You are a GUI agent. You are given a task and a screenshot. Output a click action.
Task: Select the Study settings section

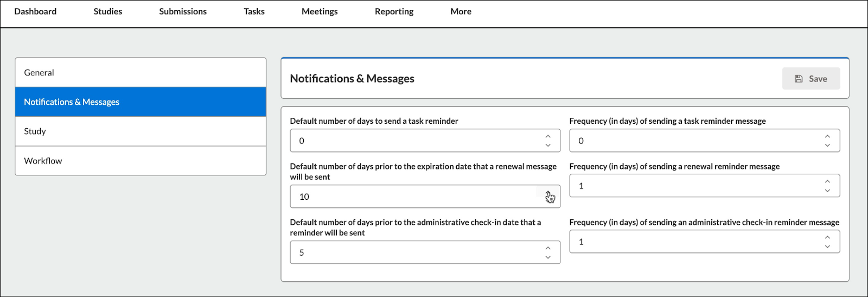pyautogui.click(x=141, y=131)
